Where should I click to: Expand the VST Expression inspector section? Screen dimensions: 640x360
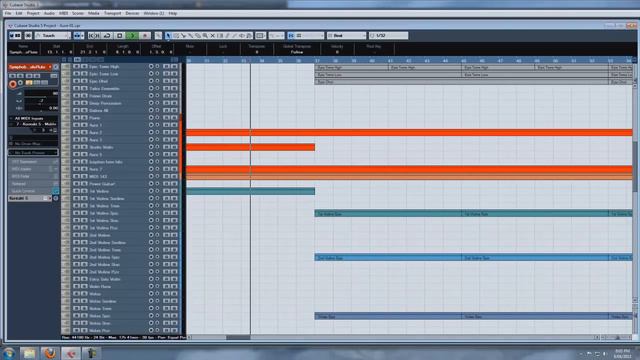pos(33,162)
